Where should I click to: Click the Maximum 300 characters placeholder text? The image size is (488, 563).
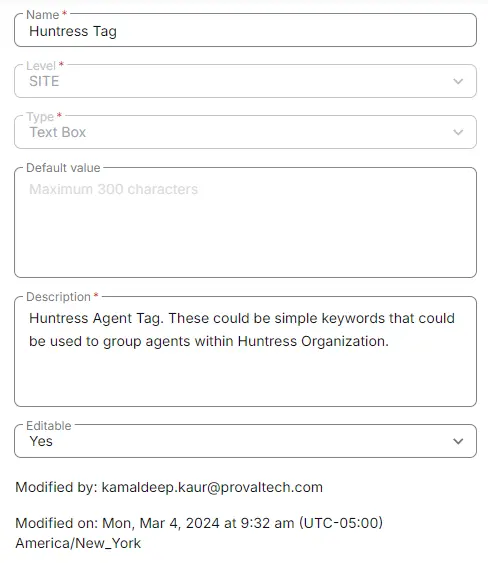[113, 189]
